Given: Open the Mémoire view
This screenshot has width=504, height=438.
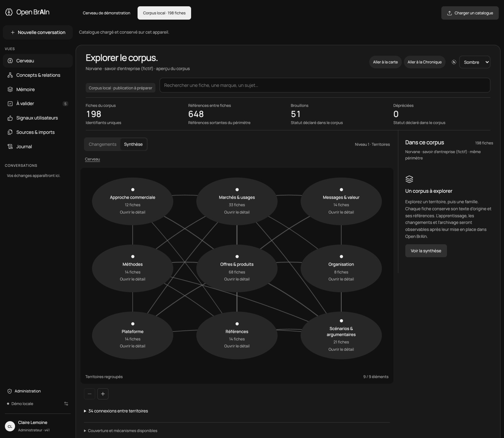Looking at the screenshot, I should pyautogui.click(x=38, y=89).
